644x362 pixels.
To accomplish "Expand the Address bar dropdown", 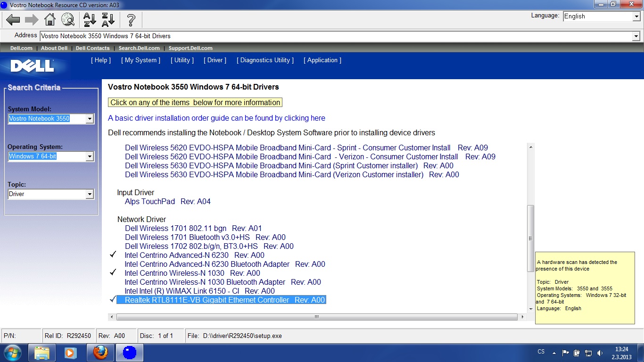I will click(636, 36).
